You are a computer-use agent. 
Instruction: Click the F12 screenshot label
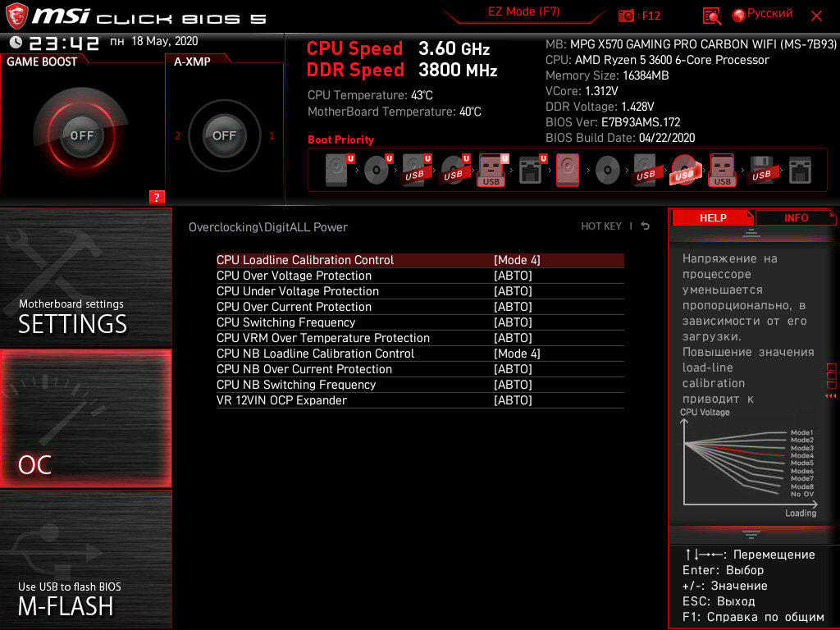click(x=651, y=16)
